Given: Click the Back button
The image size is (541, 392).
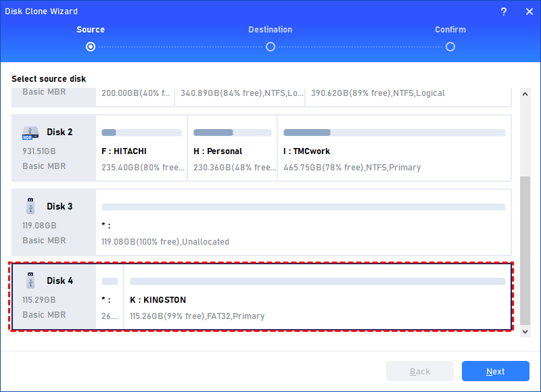Looking at the screenshot, I should tap(419, 371).
